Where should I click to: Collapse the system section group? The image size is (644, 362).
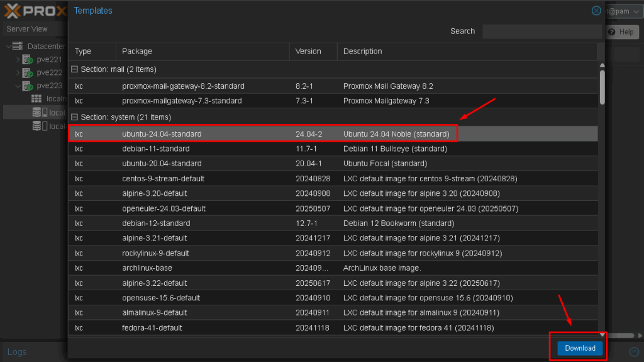pyautogui.click(x=74, y=117)
